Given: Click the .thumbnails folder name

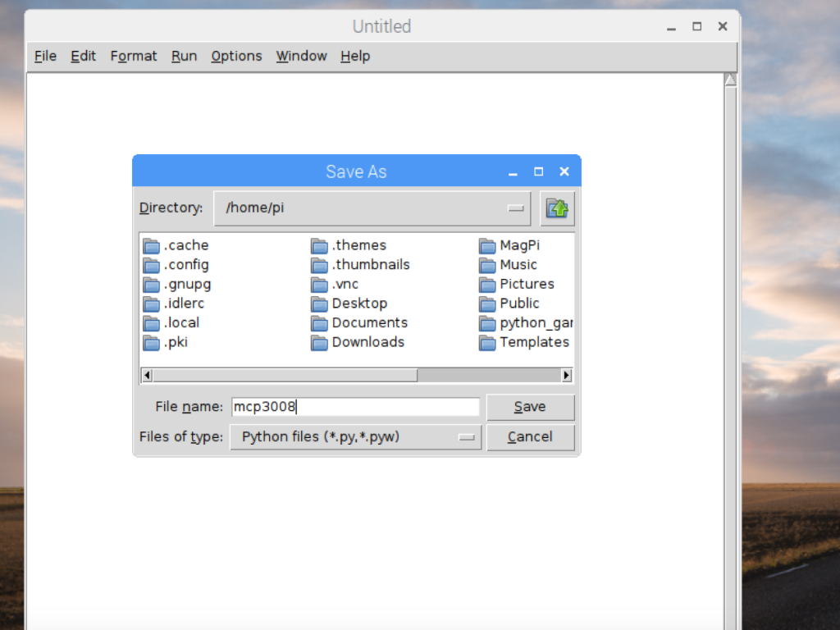Looking at the screenshot, I should 371,265.
